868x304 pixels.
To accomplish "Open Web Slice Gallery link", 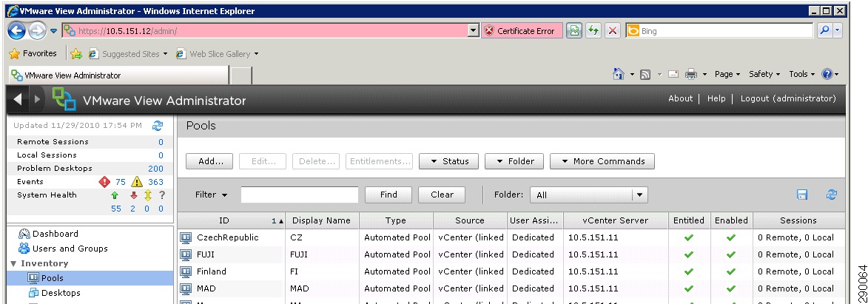I will click(217, 54).
